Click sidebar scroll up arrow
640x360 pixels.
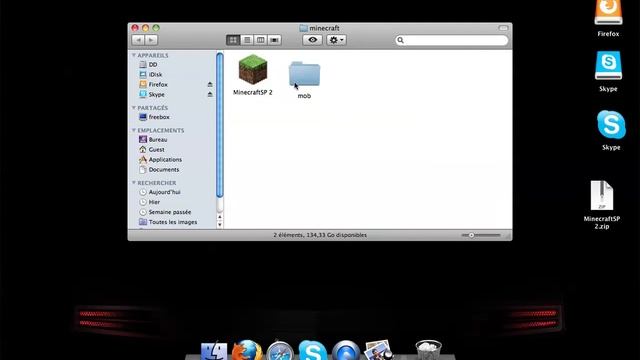[220, 217]
